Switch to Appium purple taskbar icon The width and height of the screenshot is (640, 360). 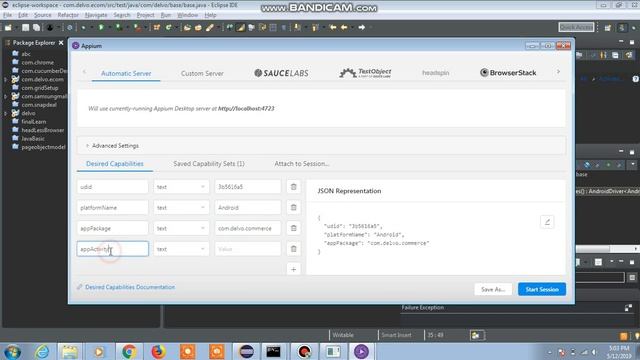pos(361,351)
